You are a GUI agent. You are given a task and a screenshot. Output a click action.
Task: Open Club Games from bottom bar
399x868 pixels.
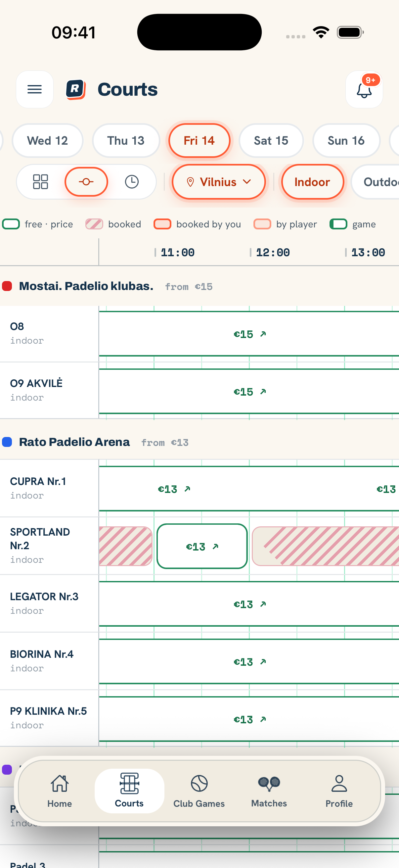(199, 791)
